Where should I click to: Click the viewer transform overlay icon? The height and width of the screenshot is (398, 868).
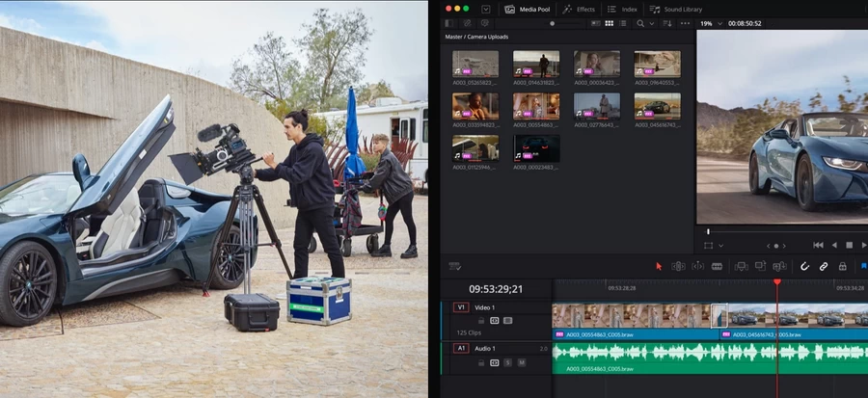709,246
